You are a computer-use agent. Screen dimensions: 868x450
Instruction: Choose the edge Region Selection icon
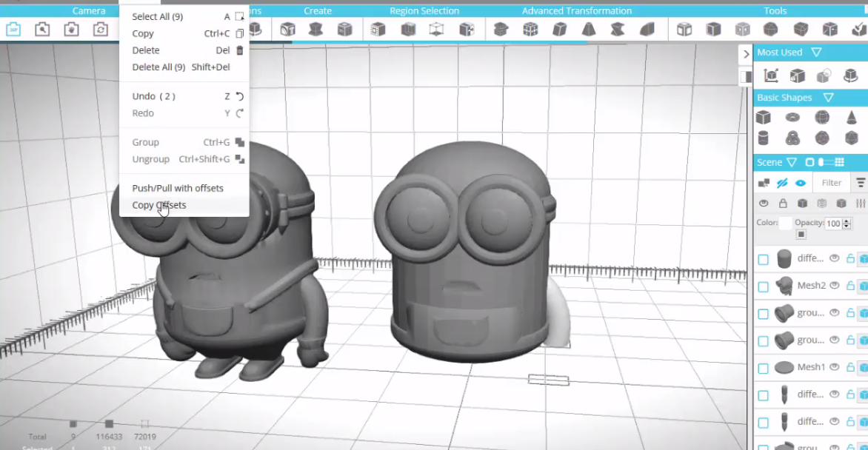coord(408,30)
